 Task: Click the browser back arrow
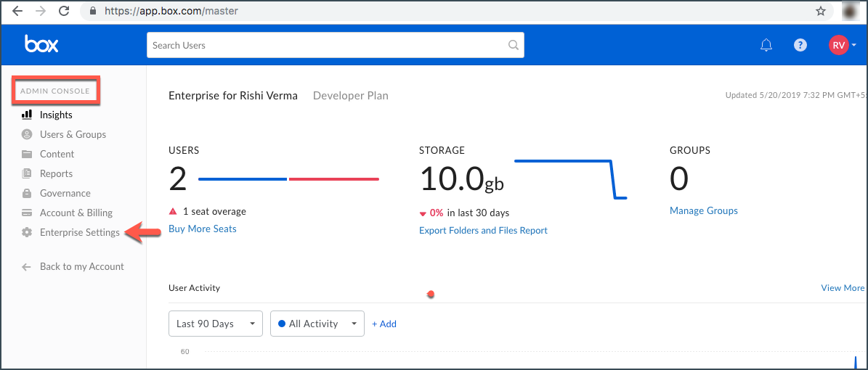(17, 10)
